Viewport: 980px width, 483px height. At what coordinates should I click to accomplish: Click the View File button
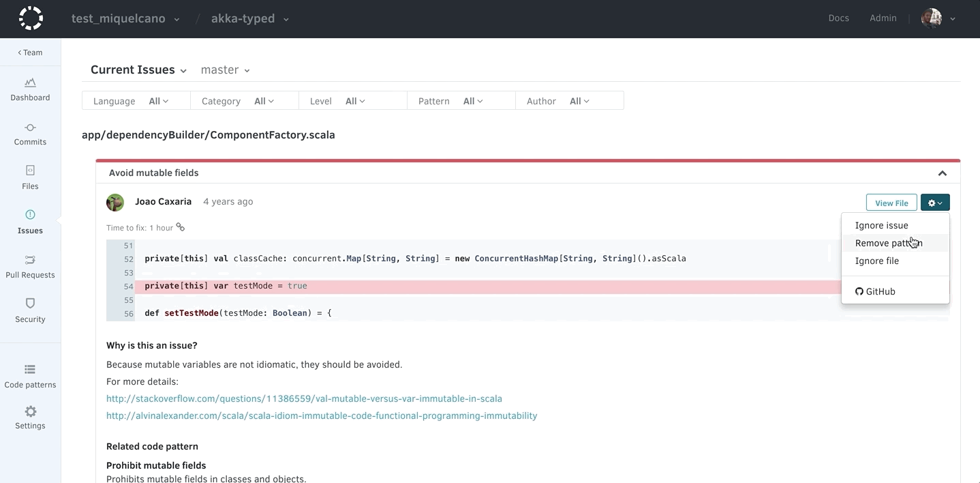pyautogui.click(x=891, y=203)
